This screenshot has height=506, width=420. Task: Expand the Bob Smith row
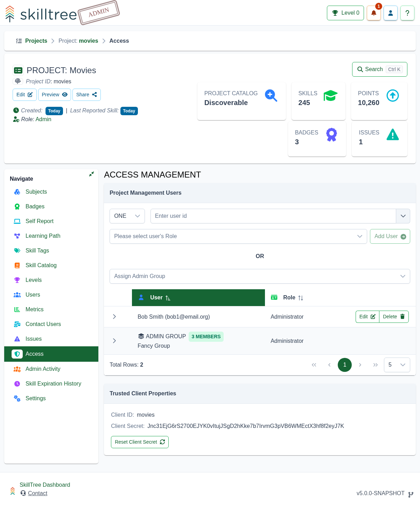[114, 317]
